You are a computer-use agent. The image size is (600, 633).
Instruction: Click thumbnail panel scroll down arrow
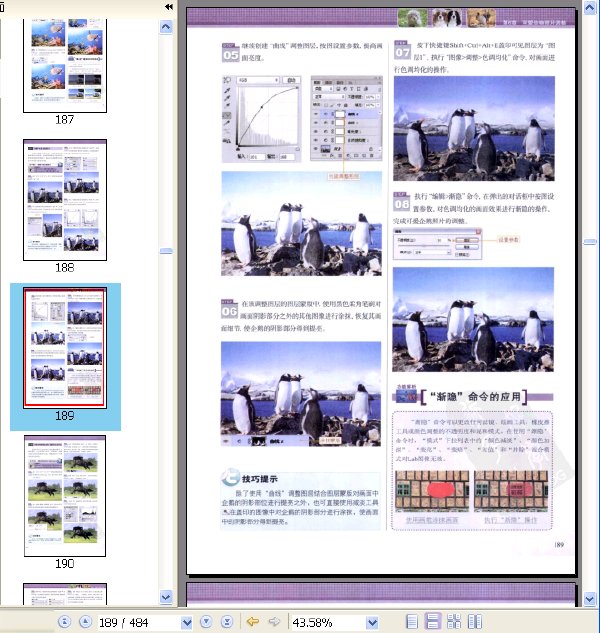click(166, 597)
